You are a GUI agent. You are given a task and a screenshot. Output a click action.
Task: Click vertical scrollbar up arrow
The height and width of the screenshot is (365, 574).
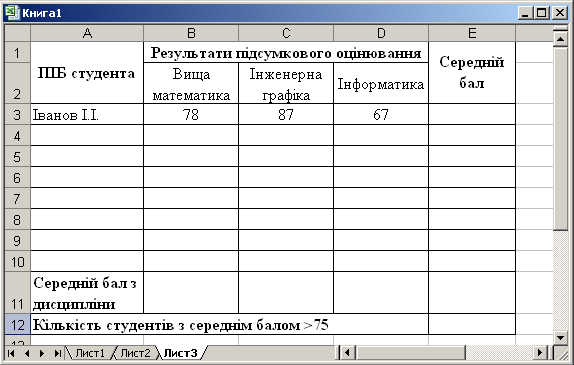(560, 39)
